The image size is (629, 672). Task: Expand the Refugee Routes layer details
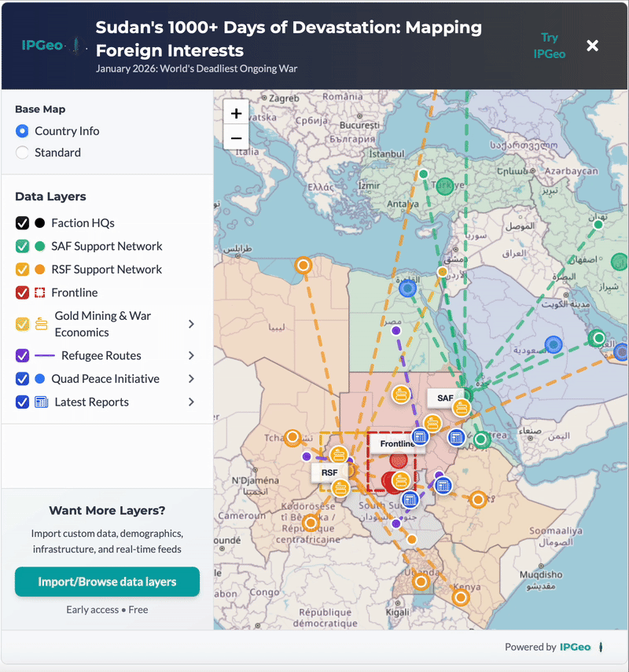191,355
